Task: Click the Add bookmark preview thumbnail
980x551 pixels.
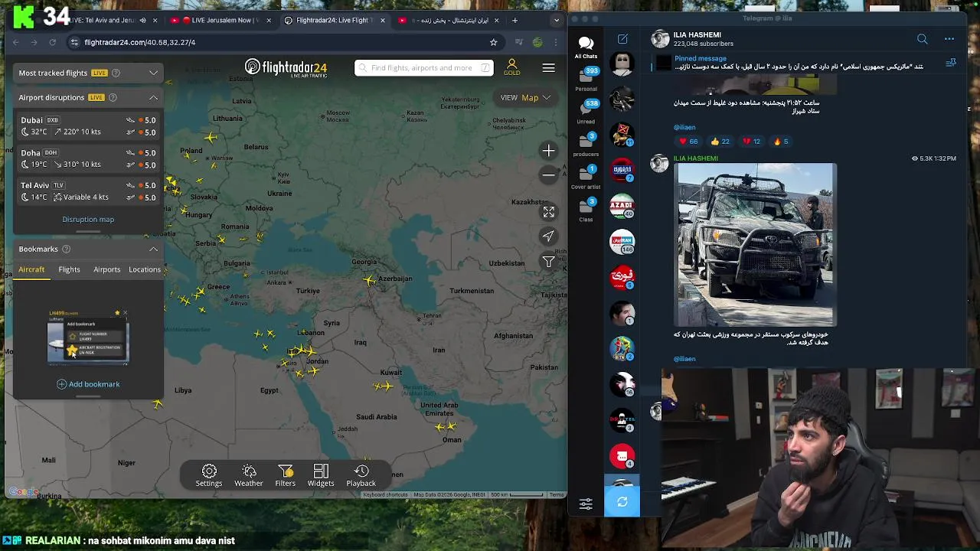Action: (x=88, y=337)
